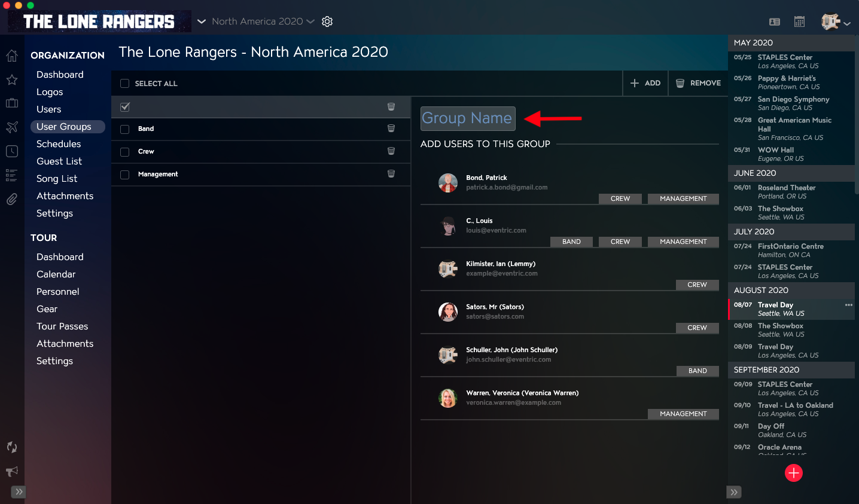This screenshot has height=504, width=859.
Task: Open the calendar grid icon in header
Action: point(799,22)
